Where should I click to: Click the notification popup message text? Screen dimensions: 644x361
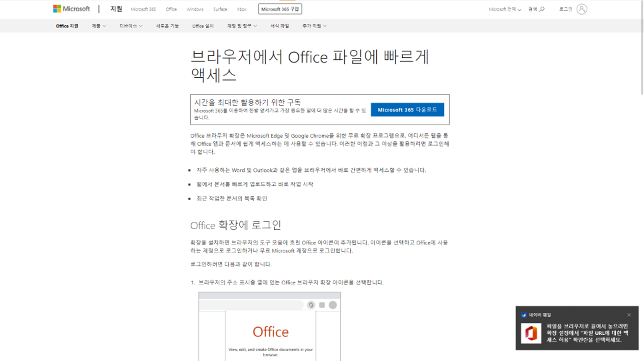[x=587, y=333]
